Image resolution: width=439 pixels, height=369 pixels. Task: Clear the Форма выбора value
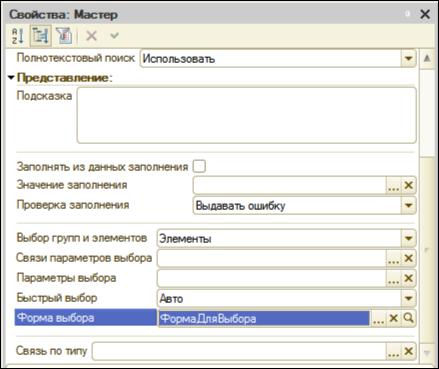coord(393,318)
